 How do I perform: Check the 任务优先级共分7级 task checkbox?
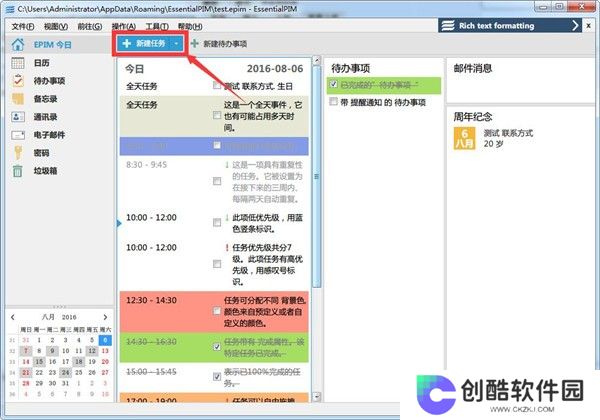[217, 264]
